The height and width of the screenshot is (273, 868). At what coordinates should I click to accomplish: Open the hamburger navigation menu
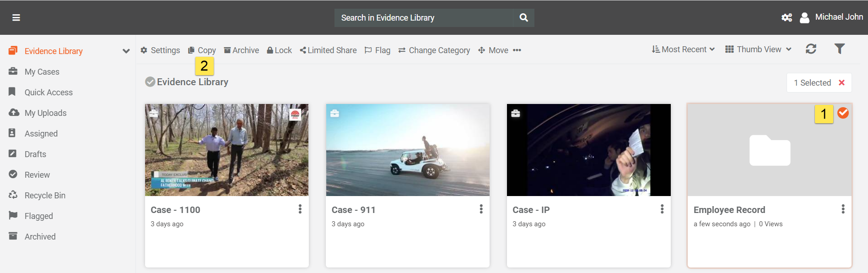tap(16, 17)
